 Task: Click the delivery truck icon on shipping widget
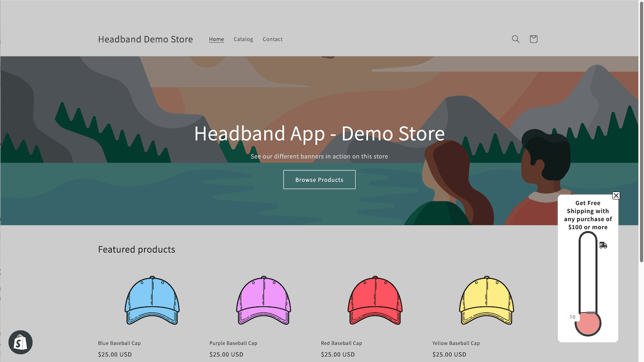click(x=603, y=245)
